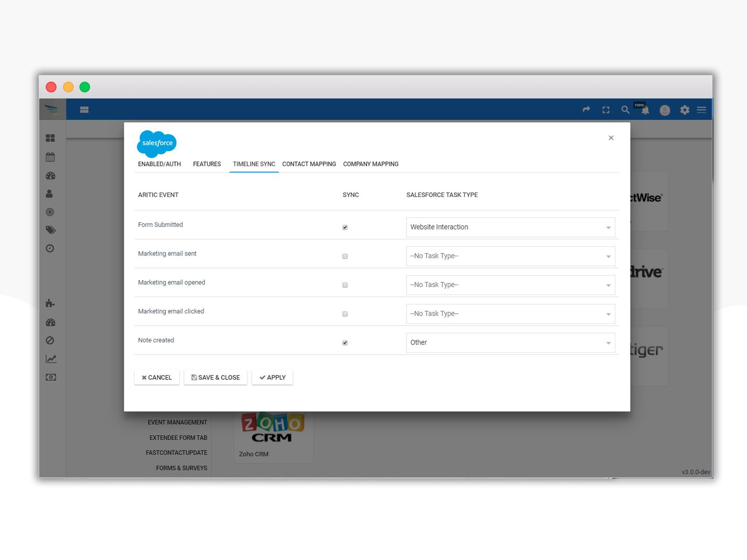Screen dimensions: 747x560
Task: Click the share arrow icon in top bar
Action: tap(586, 110)
